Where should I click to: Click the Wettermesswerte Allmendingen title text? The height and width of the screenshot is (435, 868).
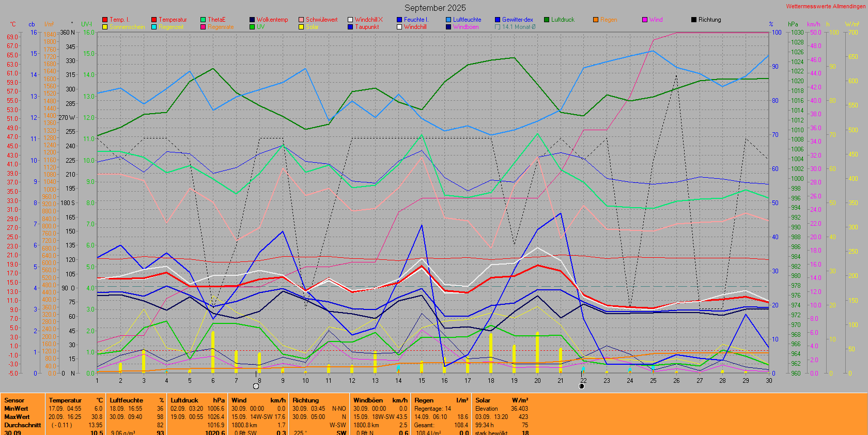tap(825, 6)
